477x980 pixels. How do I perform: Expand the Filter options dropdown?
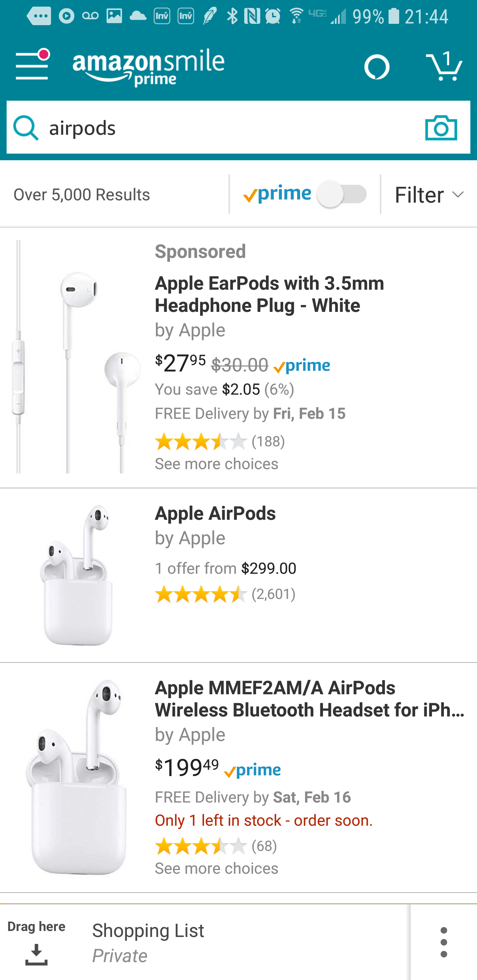pyautogui.click(x=428, y=195)
